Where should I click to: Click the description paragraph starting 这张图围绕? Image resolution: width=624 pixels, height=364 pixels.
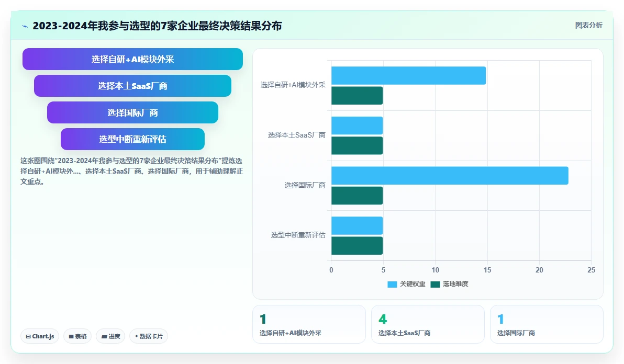pyautogui.click(x=132, y=171)
